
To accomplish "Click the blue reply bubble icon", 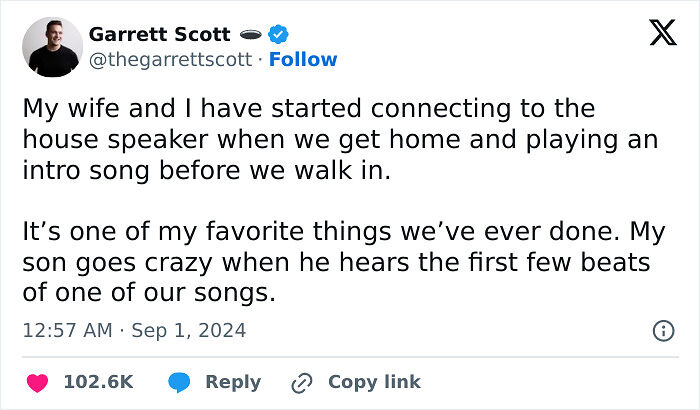I will pos(180,382).
